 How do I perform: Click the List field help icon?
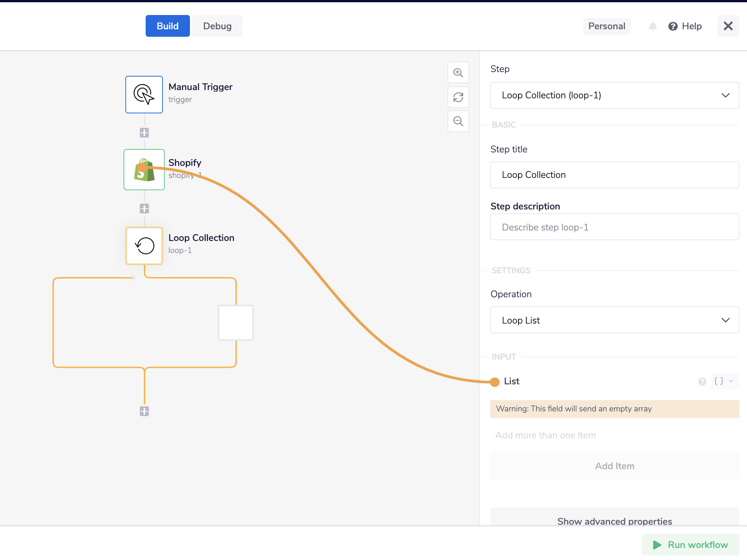702,382
